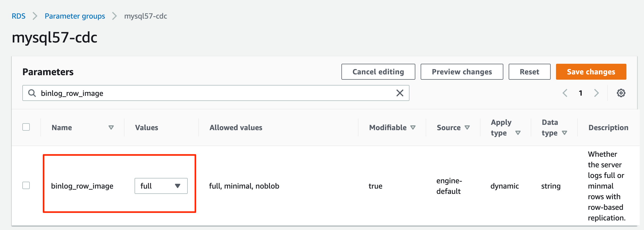644x230 pixels.
Task: Click the parameter description text
Action: (x=607, y=186)
